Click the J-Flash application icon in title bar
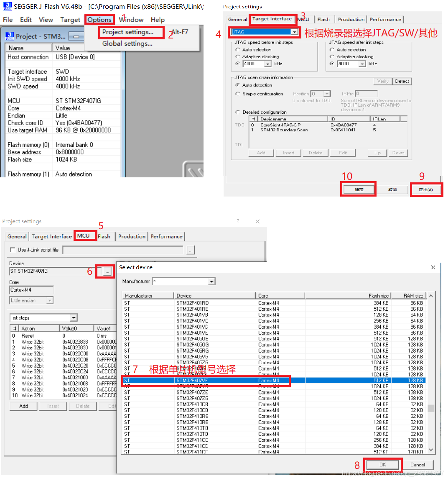This screenshot has width=448, height=481. point(8,6)
